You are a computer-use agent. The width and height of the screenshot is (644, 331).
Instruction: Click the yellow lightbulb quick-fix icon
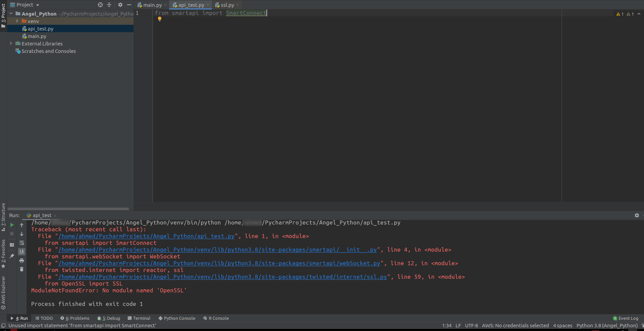click(x=160, y=19)
